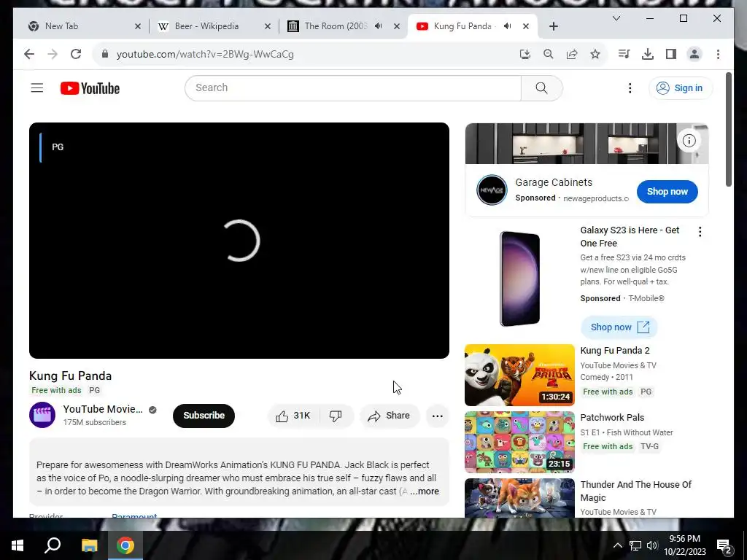This screenshot has width=747, height=560.
Task: Click the NewAge advertiser logo
Action: 492,190
